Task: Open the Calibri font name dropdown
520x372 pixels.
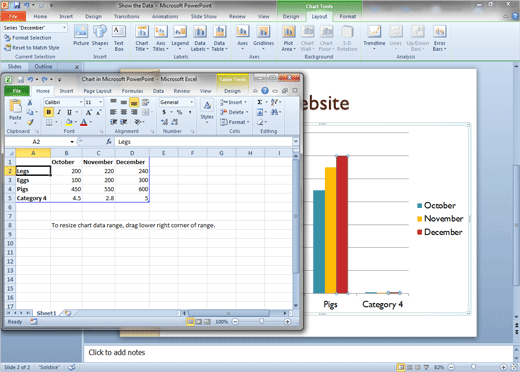Action: (x=81, y=102)
